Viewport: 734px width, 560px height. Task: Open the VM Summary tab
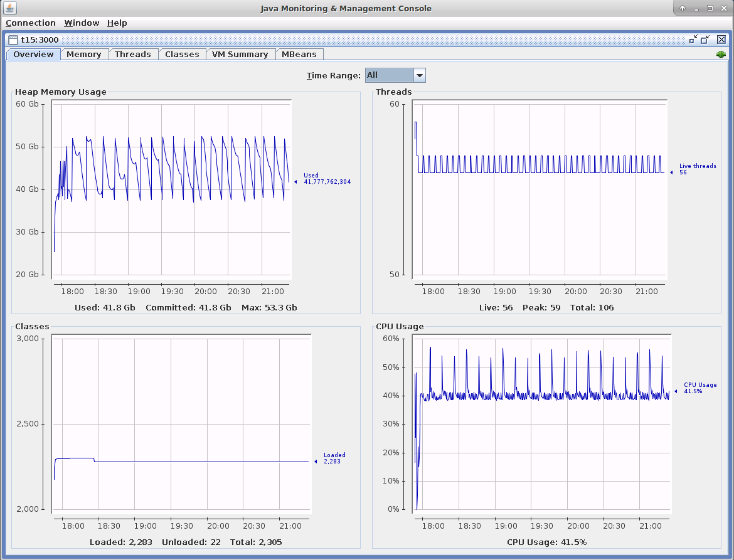point(240,55)
